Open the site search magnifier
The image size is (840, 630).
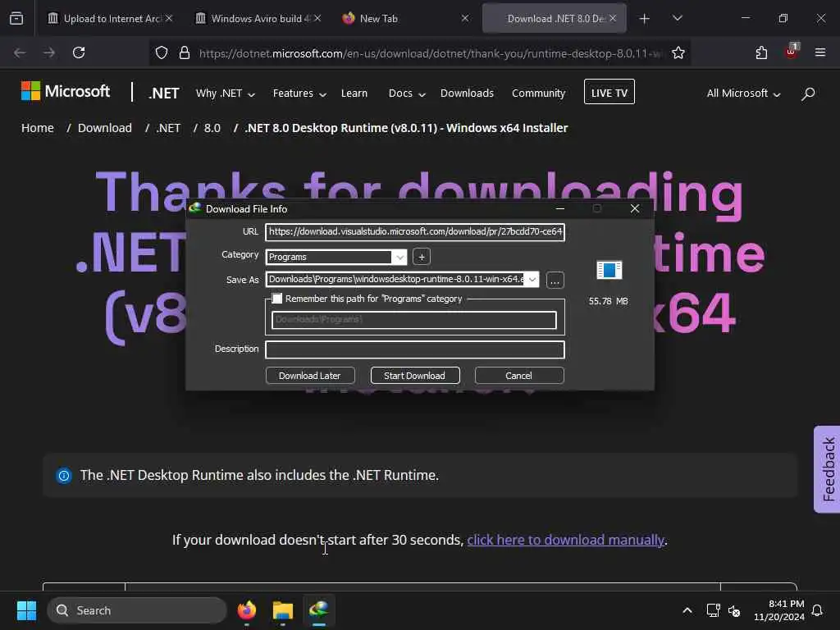coord(808,94)
